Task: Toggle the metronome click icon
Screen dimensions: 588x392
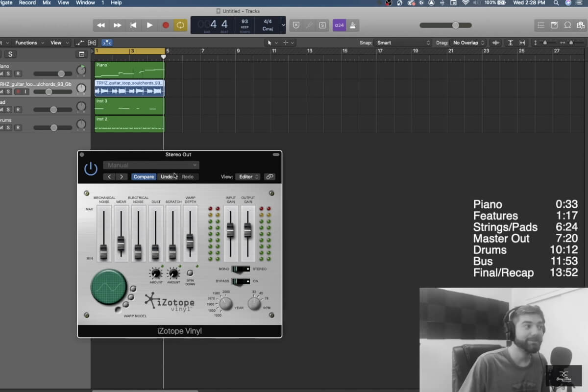Action: (352, 25)
